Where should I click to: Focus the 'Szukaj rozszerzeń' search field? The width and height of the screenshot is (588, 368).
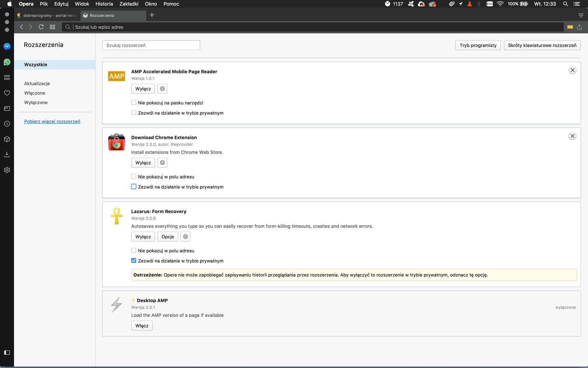pos(151,45)
